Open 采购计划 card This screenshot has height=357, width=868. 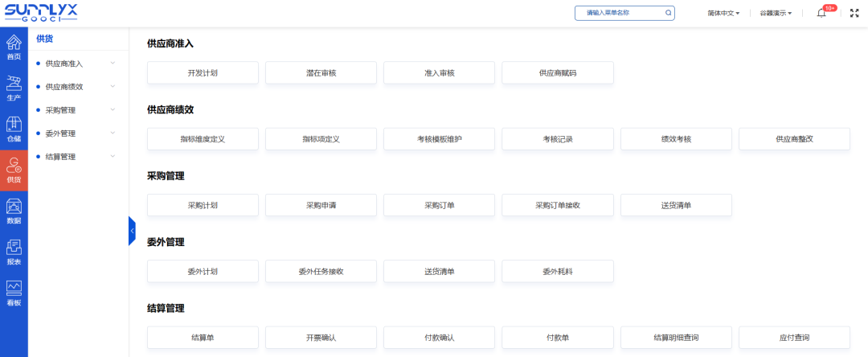[x=203, y=205]
